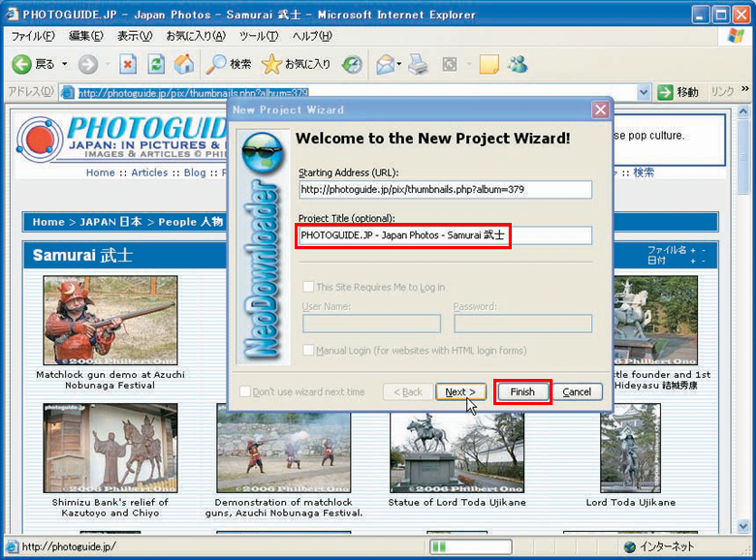The height and width of the screenshot is (560, 756).
Task: Open the Blog link on the PHOTOGUIDE page
Action: [x=195, y=172]
